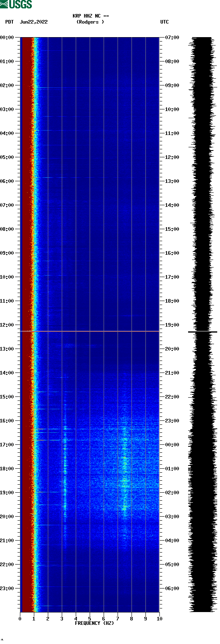Viewport: 220px width, 644px height.
Task: Click the 23:00 PDT time label
Action: [x=7, y=589]
